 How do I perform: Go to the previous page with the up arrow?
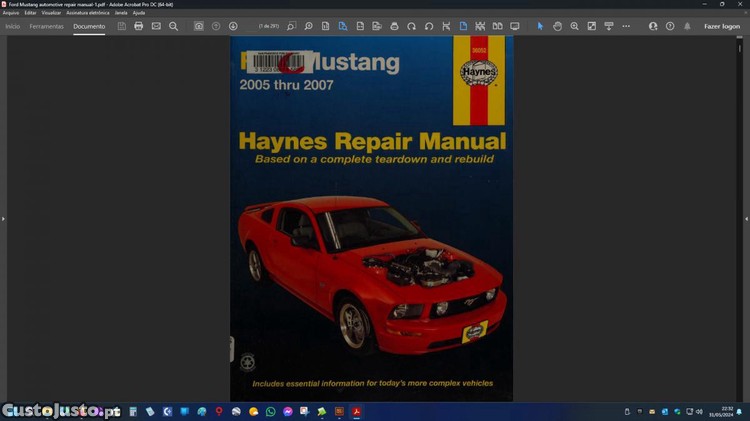[x=216, y=26]
